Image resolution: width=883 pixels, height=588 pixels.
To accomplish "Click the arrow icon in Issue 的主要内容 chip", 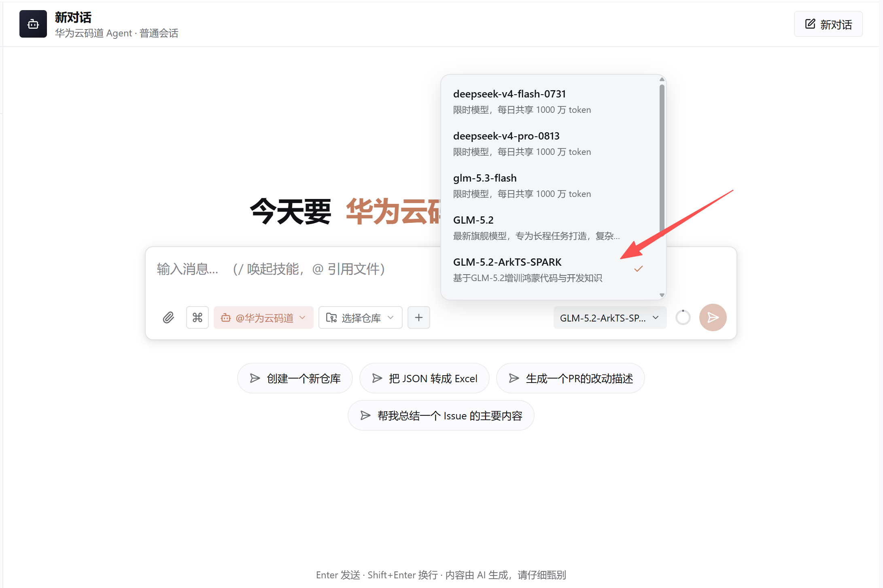I will pos(365,415).
